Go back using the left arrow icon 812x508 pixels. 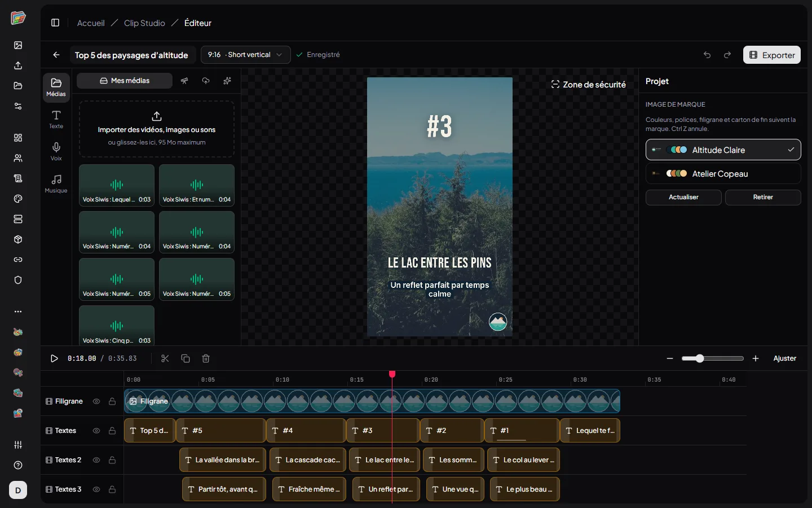tap(56, 55)
